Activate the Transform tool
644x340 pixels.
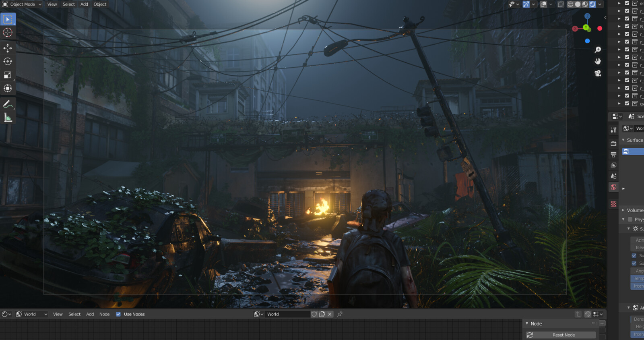(8, 88)
